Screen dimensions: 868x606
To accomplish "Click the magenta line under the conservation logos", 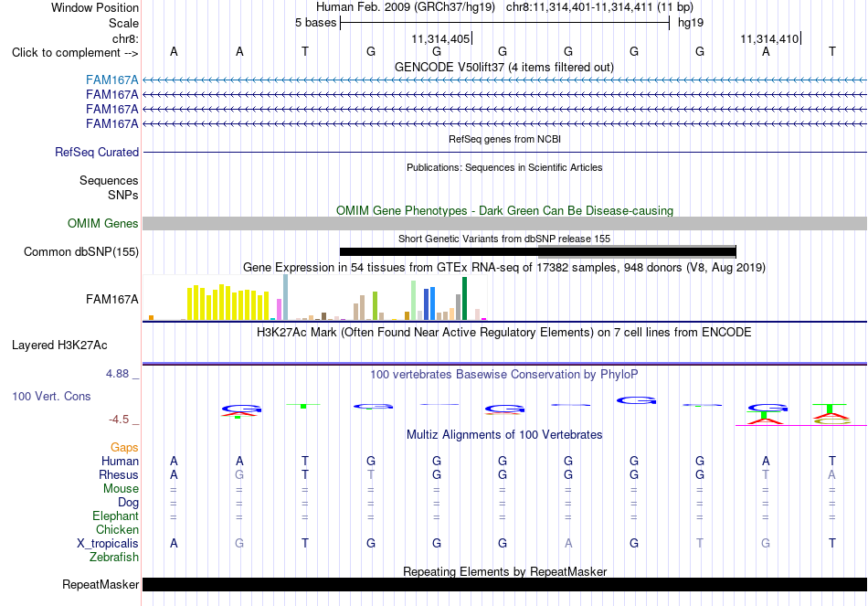I will pos(801,425).
